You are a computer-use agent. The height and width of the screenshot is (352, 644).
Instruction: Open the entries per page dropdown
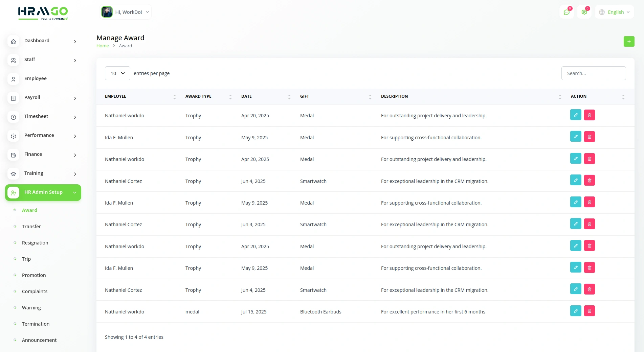click(117, 73)
